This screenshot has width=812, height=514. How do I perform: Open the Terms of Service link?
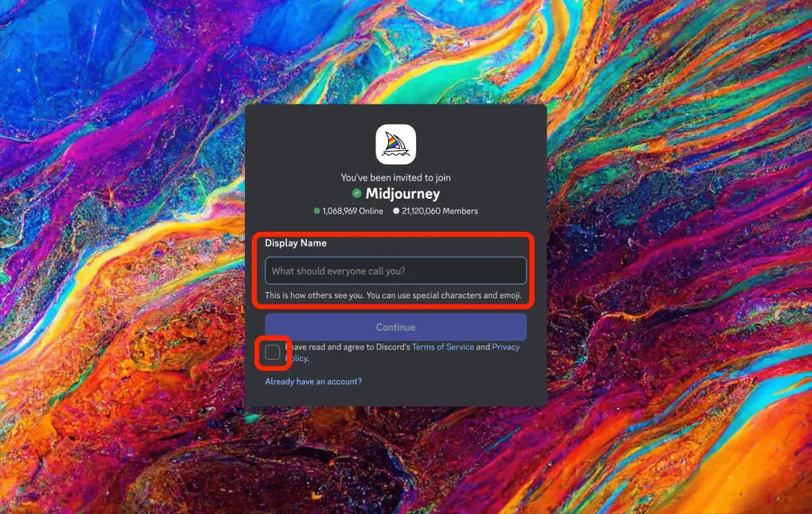443,347
